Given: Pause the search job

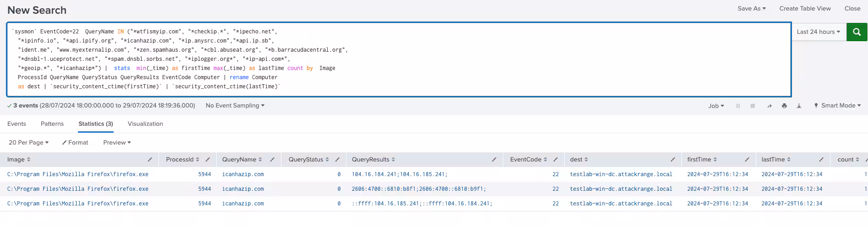Looking at the screenshot, I should pyautogui.click(x=738, y=106).
